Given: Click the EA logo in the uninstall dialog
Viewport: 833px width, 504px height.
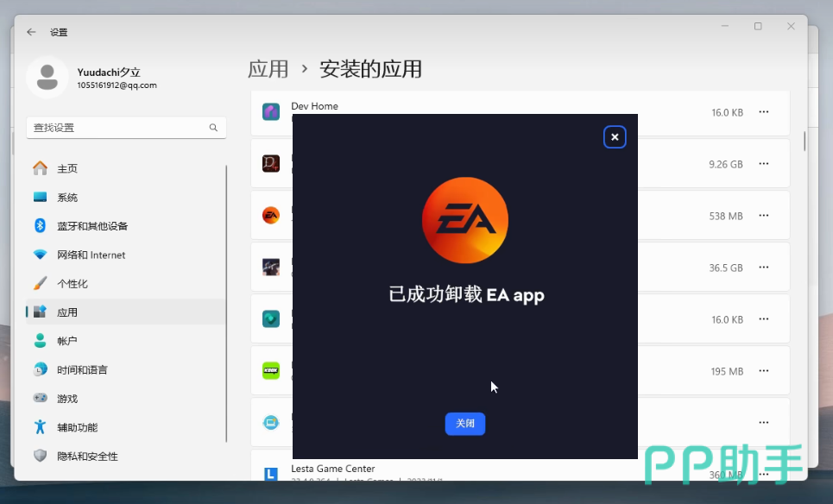Looking at the screenshot, I should point(464,221).
